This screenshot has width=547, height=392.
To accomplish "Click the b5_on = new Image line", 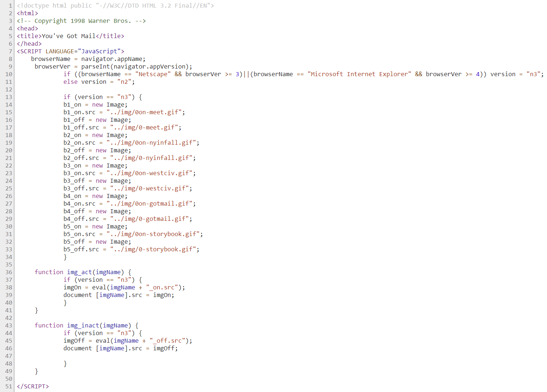I will [x=95, y=226].
